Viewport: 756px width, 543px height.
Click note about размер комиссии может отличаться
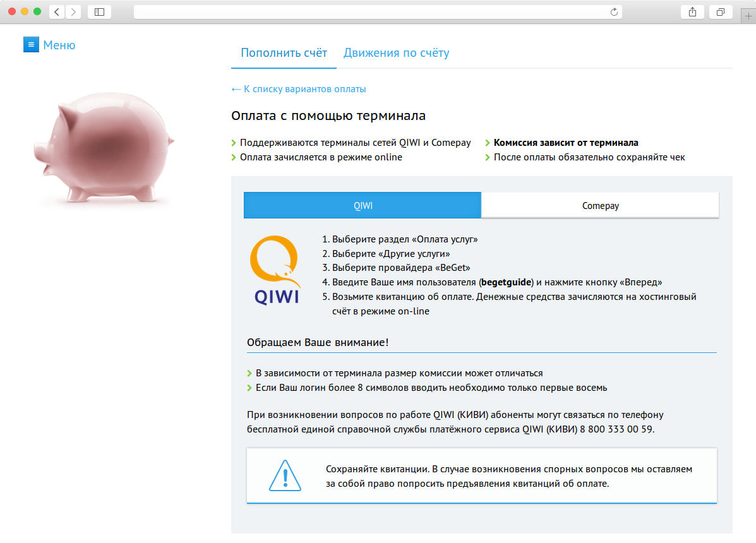[x=399, y=373]
